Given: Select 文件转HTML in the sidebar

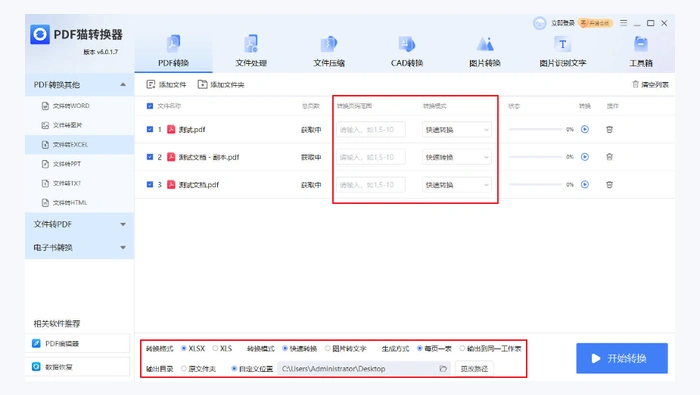Looking at the screenshot, I should (x=79, y=203).
